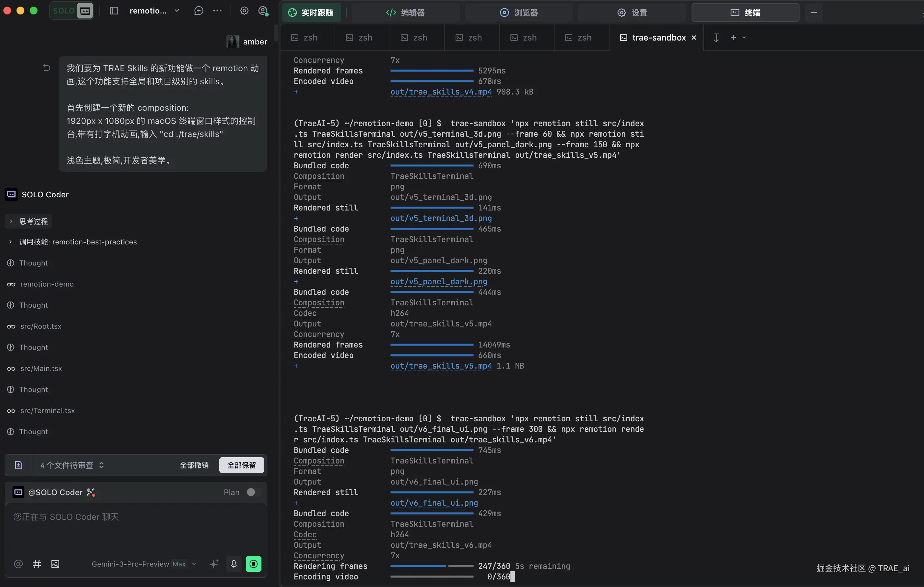Open the settings gear in sidebar header
Image resolution: width=924 pixels, height=587 pixels.
[x=244, y=11]
